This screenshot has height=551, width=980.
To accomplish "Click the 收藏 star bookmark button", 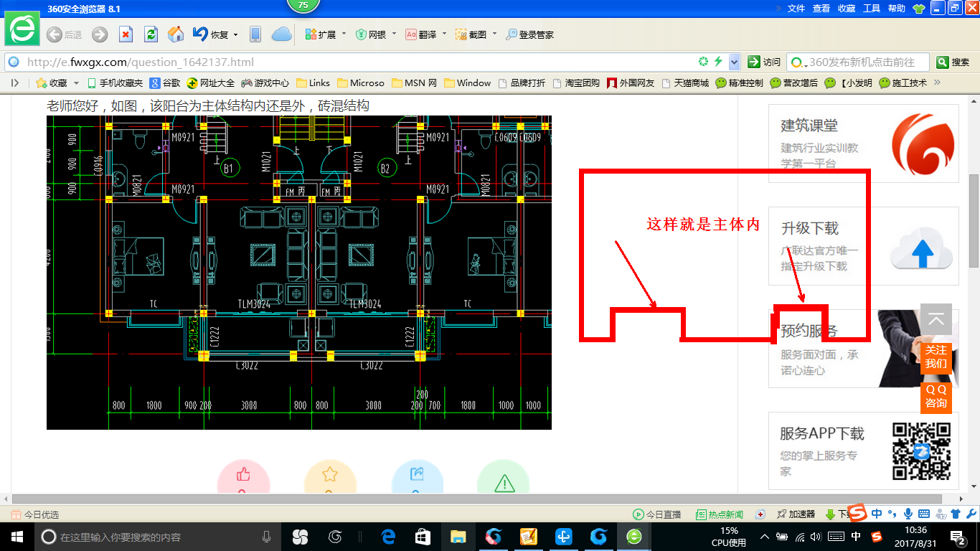I will pyautogui.click(x=52, y=83).
